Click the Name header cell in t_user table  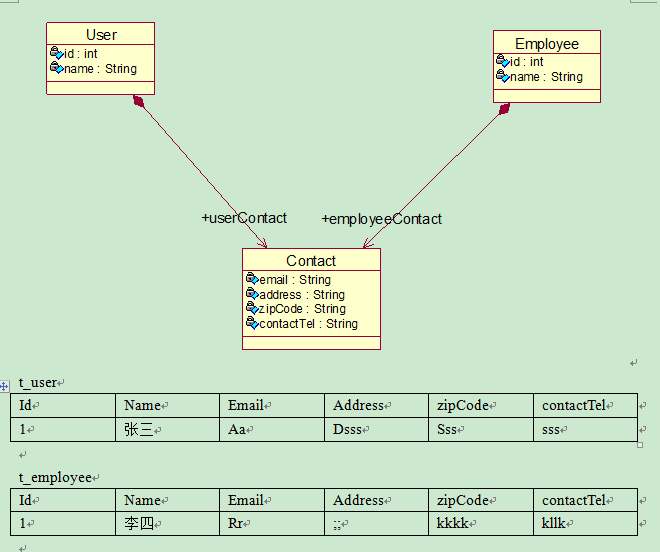pyautogui.click(x=168, y=405)
